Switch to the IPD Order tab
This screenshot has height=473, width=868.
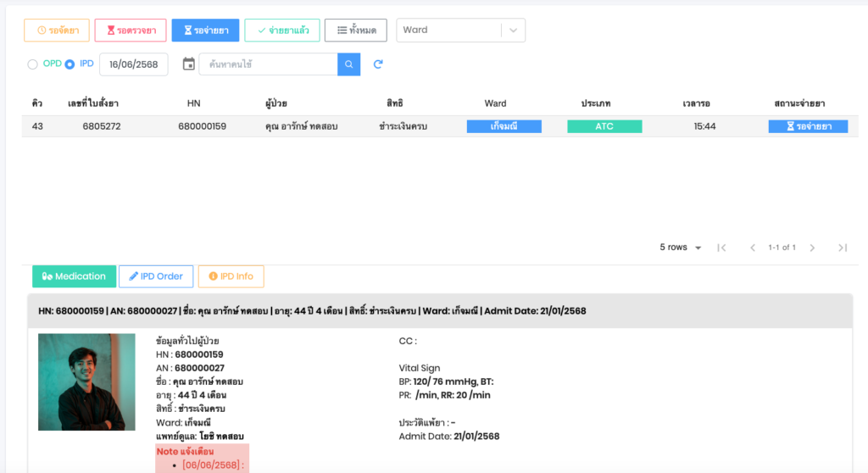pos(156,276)
